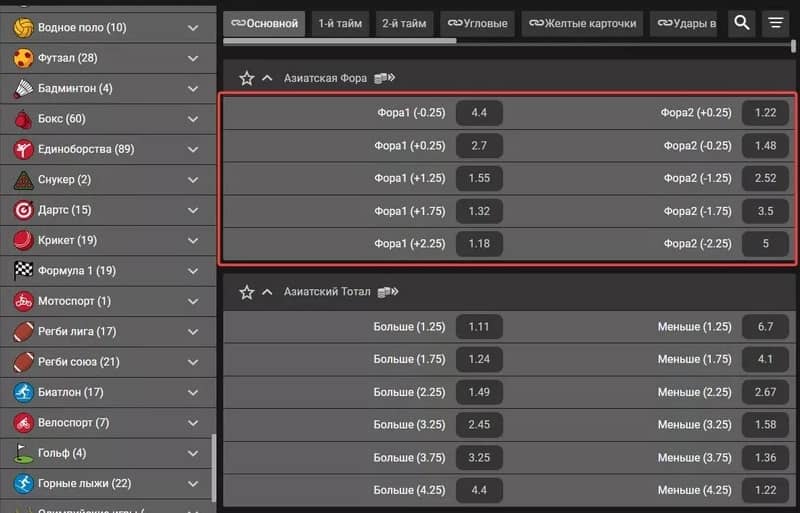This screenshot has width=800, height=513.
Task: Click the coins icon next to Азиатский Тотал
Action: [388, 292]
